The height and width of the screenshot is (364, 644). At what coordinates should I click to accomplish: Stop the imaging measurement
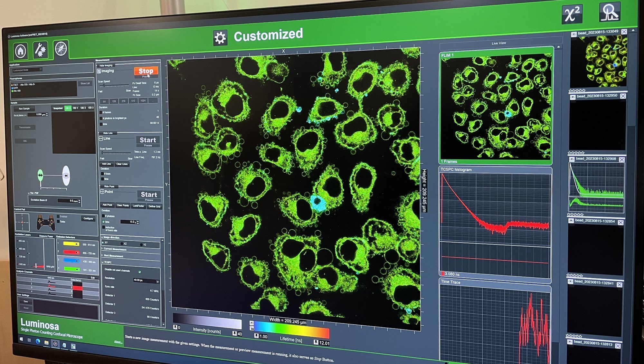146,71
